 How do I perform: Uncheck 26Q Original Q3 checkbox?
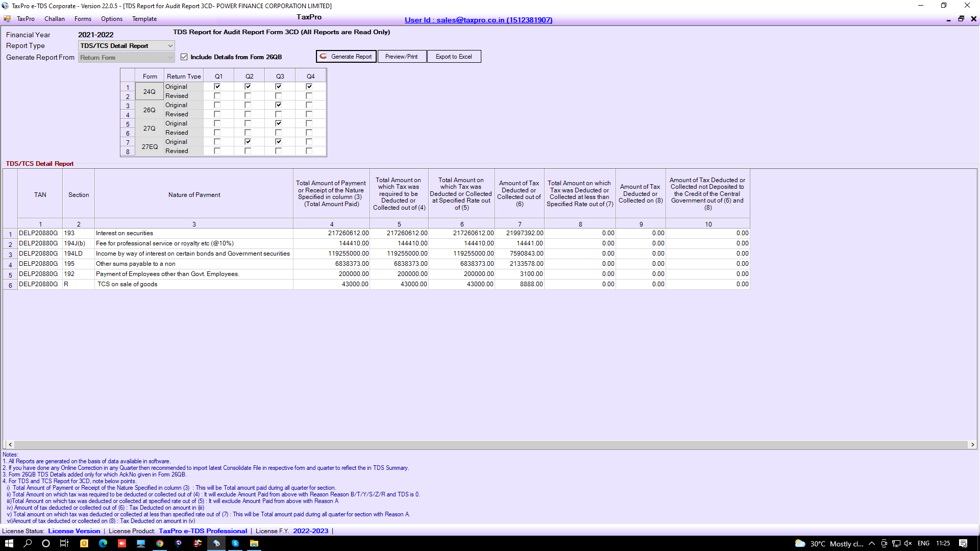click(x=279, y=105)
